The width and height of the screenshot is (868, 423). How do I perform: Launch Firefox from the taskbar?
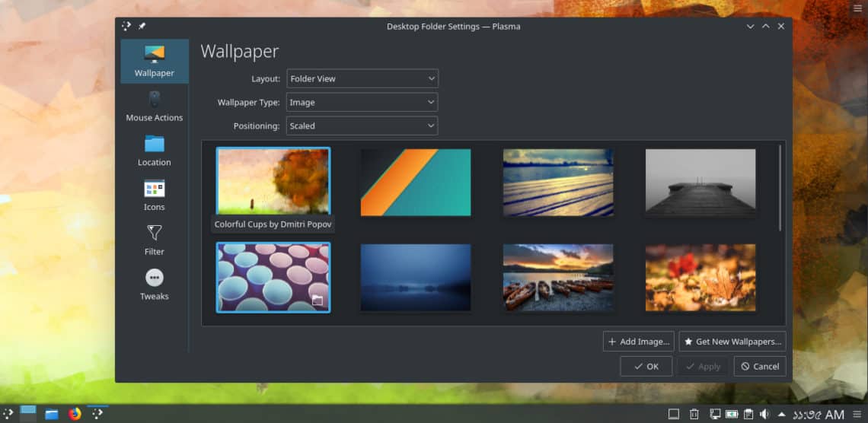(75, 414)
